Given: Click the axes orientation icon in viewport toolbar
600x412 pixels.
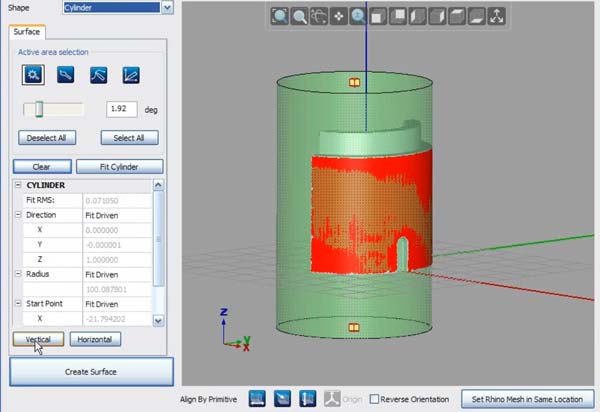Looking at the screenshot, I should pyautogui.click(x=497, y=16).
